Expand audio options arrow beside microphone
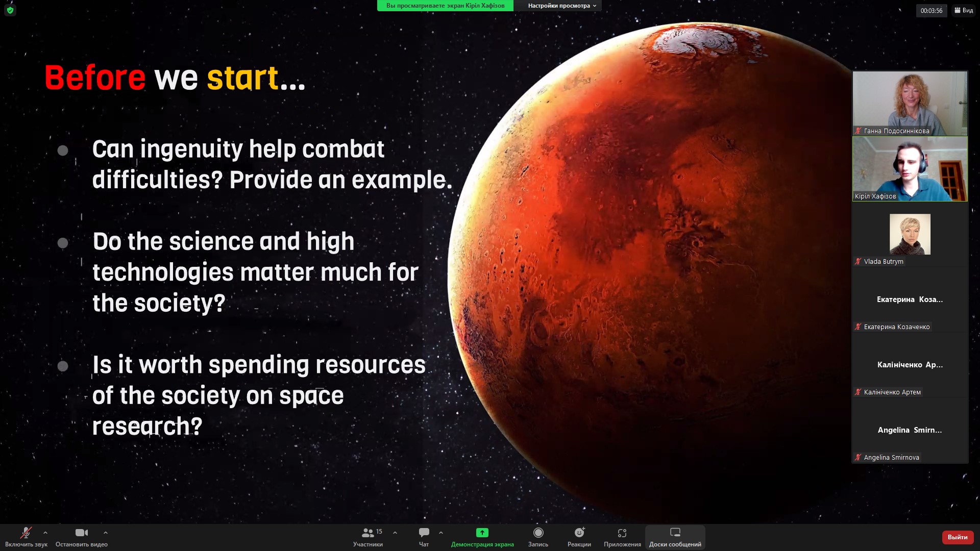This screenshot has height=551, width=980. [45, 533]
